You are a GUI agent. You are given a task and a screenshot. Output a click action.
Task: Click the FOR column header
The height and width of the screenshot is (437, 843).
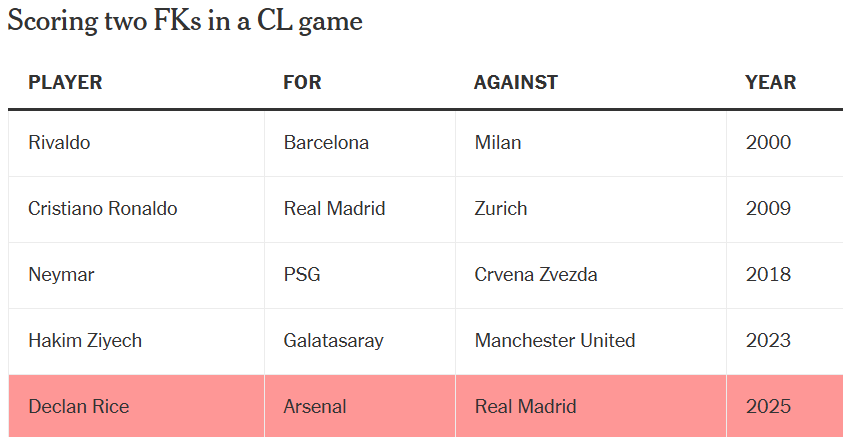302,82
